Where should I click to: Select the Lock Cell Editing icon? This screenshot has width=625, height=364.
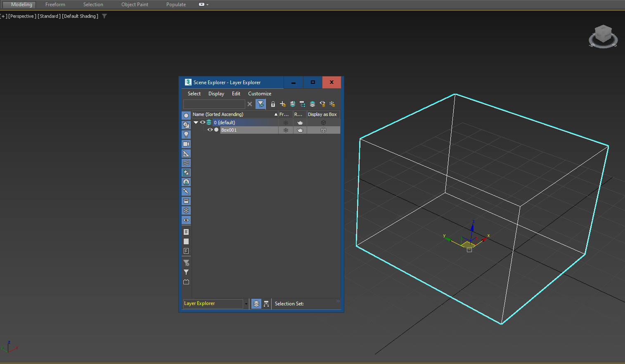(273, 104)
